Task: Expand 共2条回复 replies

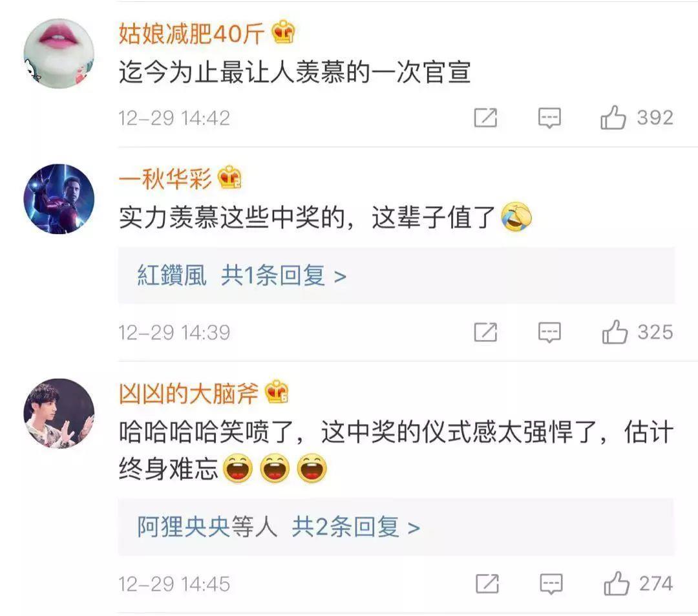Action: coord(355,527)
